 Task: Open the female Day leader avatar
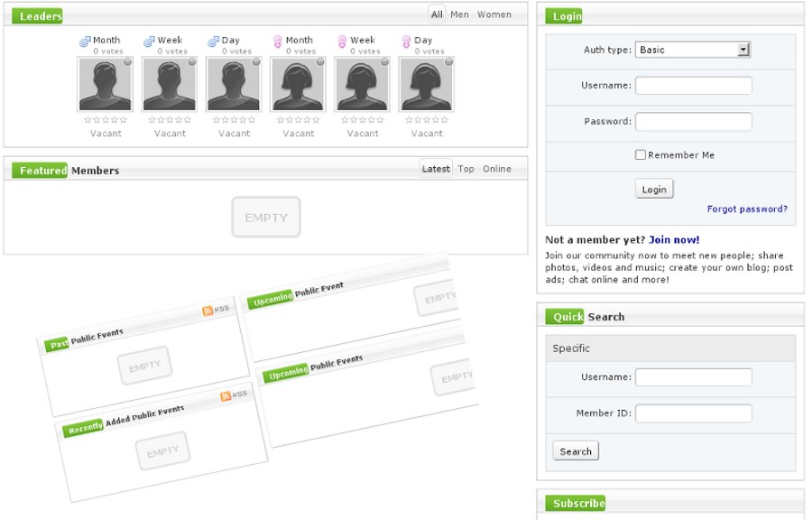point(426,85)
